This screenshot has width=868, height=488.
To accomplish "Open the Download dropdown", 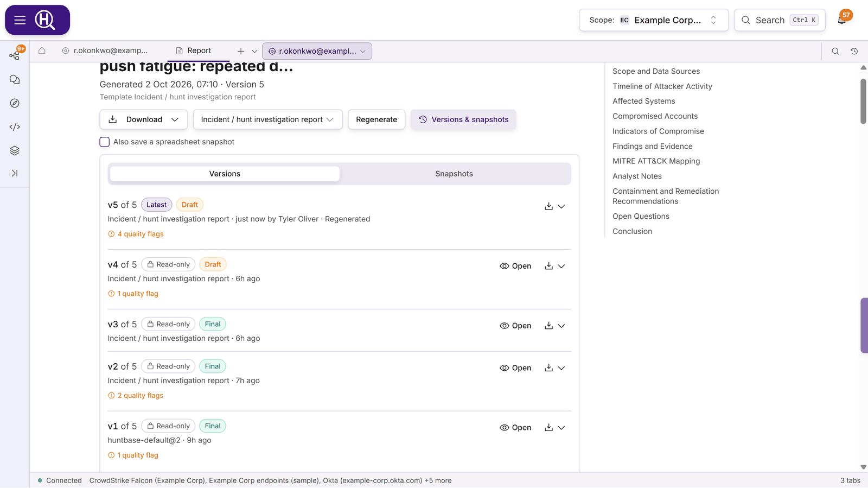I will click(144, 119).
